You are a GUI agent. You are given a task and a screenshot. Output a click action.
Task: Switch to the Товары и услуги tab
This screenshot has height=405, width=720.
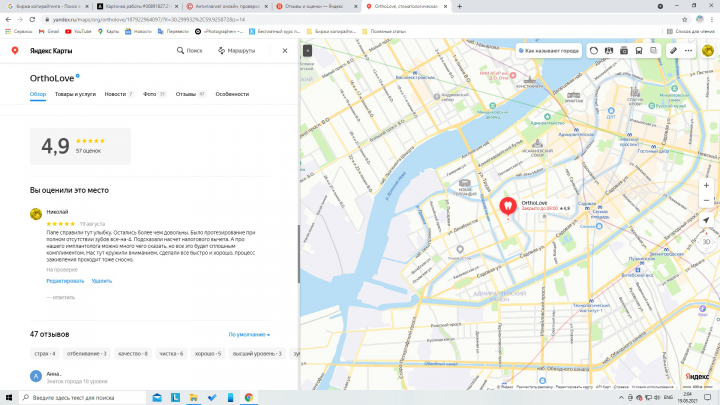pyautogui.click(x=75, y=94)
